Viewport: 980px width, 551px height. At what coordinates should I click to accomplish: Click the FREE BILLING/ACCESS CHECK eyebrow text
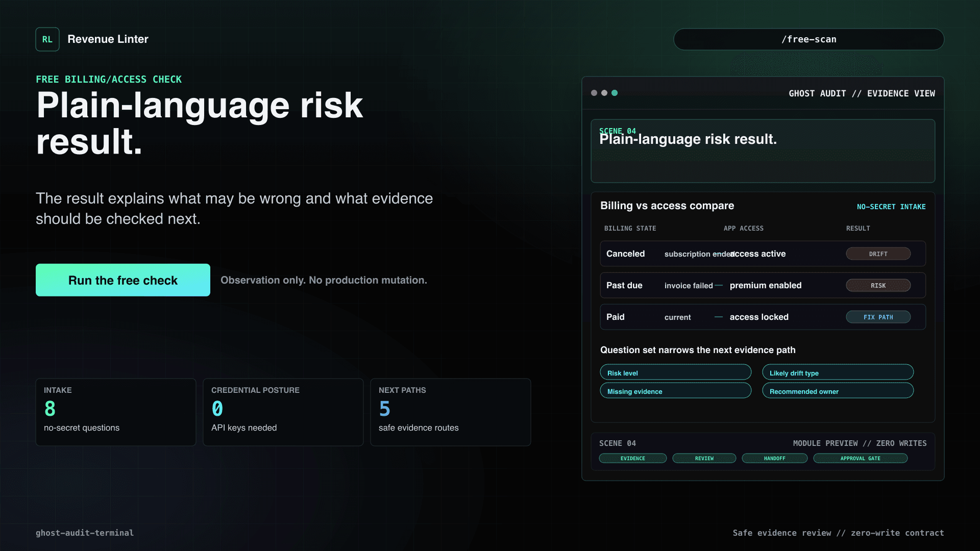click(x=109, y=79)
